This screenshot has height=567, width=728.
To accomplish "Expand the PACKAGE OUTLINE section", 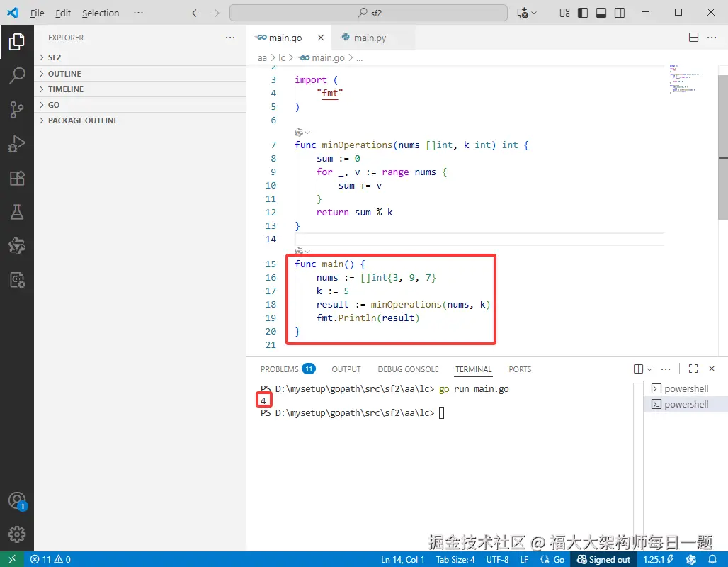I will tap(140, 120).
